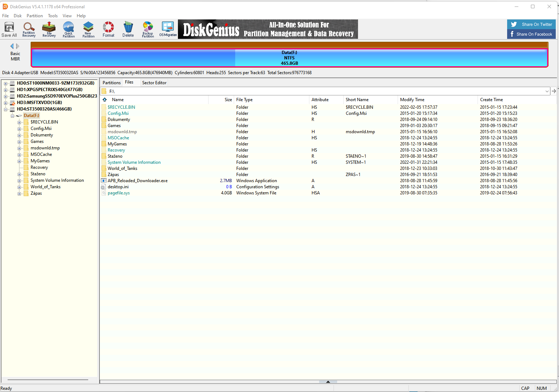The image size is (559, 392).
Task: Expand the HD0 ST1000NM0033 disk node
Action: point(6,83)
